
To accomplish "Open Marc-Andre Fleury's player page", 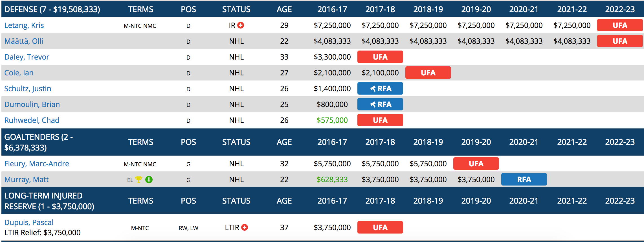I will 37,164.
